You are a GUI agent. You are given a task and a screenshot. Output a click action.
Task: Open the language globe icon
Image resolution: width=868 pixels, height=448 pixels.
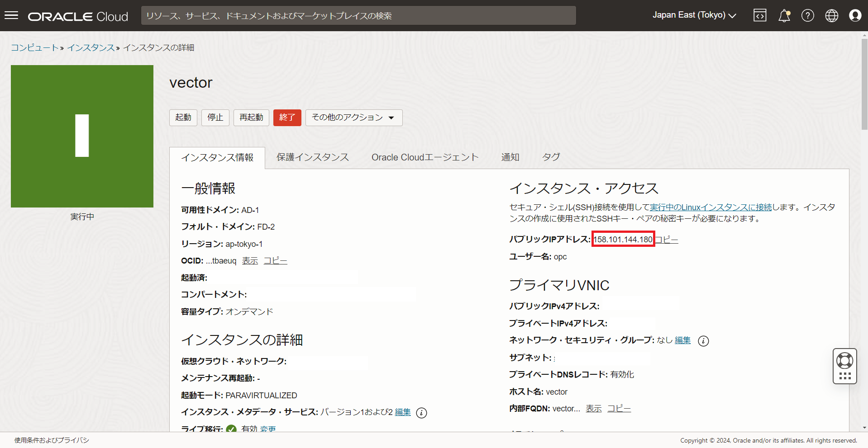pos(831,16)
